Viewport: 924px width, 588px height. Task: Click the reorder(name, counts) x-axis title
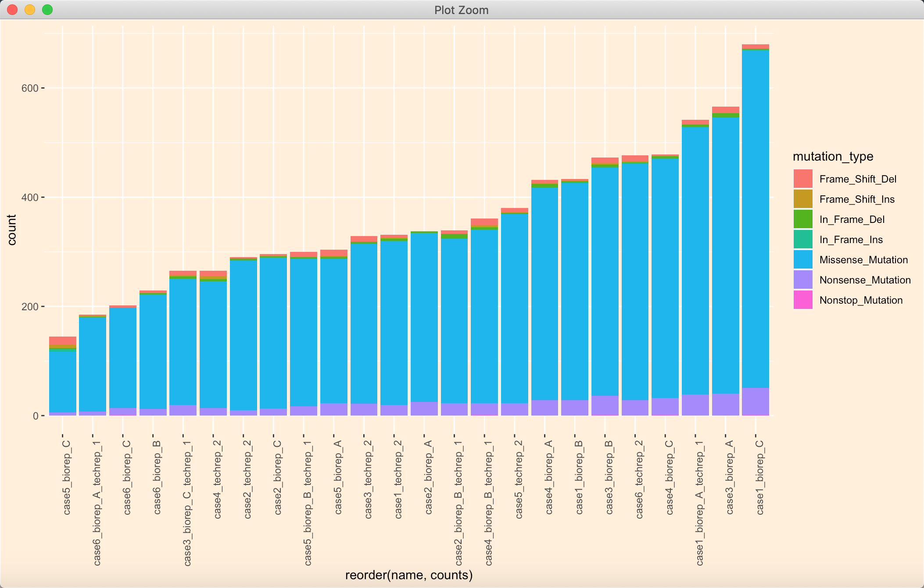408,575
